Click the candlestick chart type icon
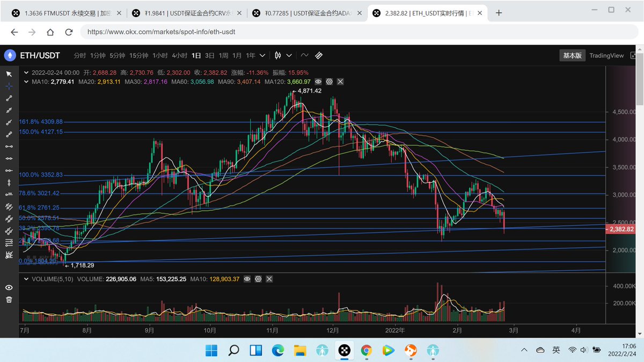The width and height of the screenshot is (644, 362). [278, 55]
